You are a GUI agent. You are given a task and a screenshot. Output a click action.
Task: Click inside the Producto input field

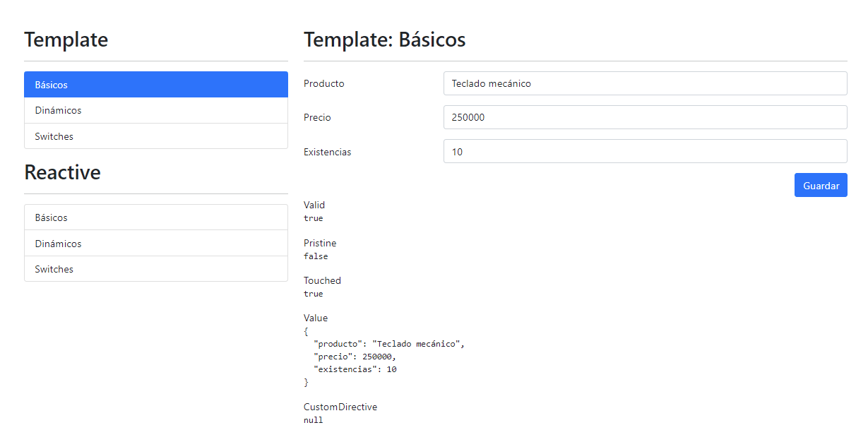tap(644, 83)
